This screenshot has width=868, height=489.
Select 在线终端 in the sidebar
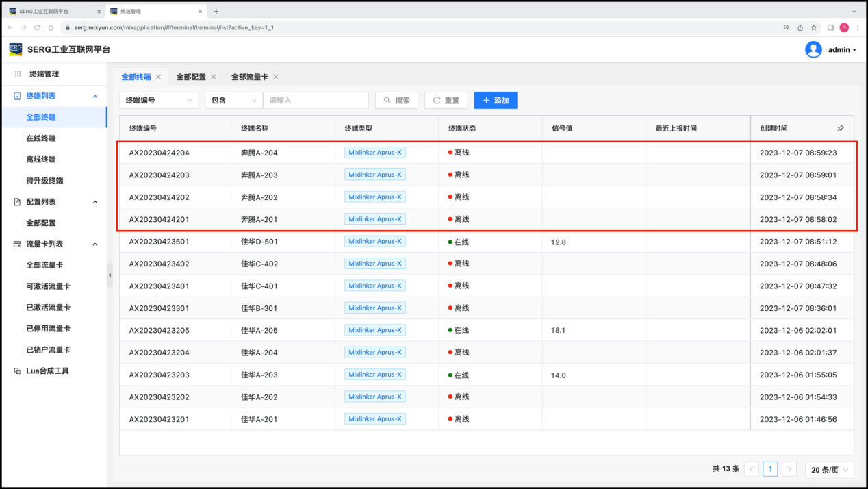[41, 138]
